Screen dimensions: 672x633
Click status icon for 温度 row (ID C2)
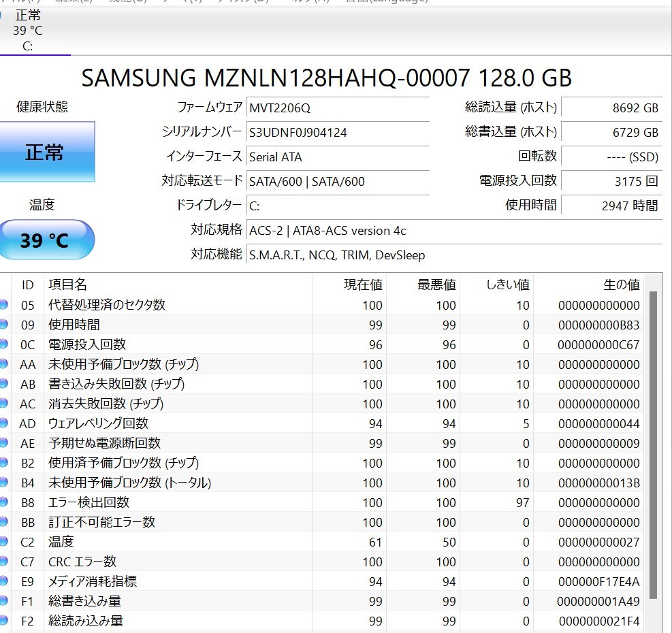[3, 542]
